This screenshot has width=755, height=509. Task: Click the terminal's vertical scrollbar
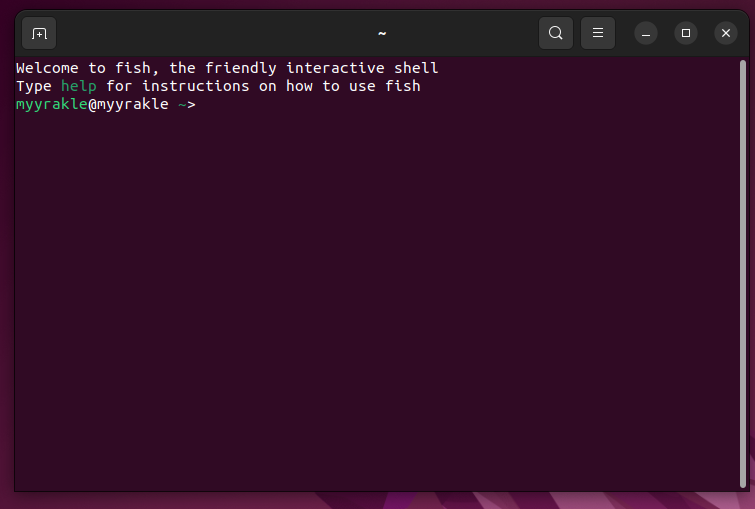point(742,270)
